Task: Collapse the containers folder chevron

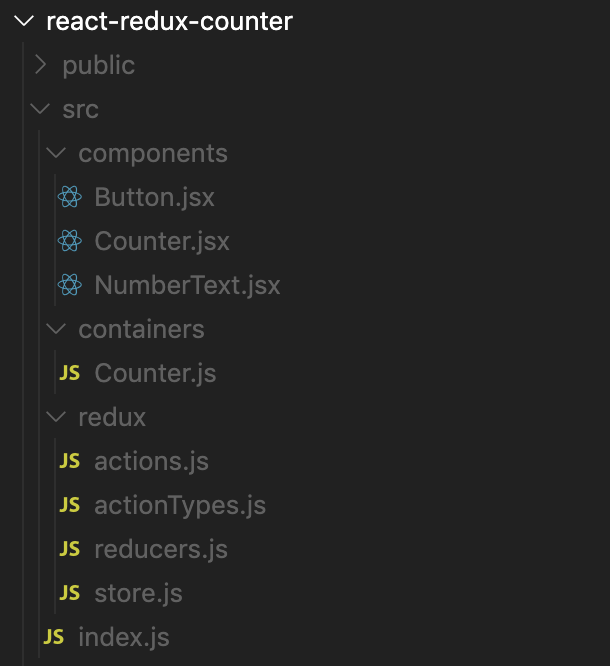Action: [x=56, y=330]
